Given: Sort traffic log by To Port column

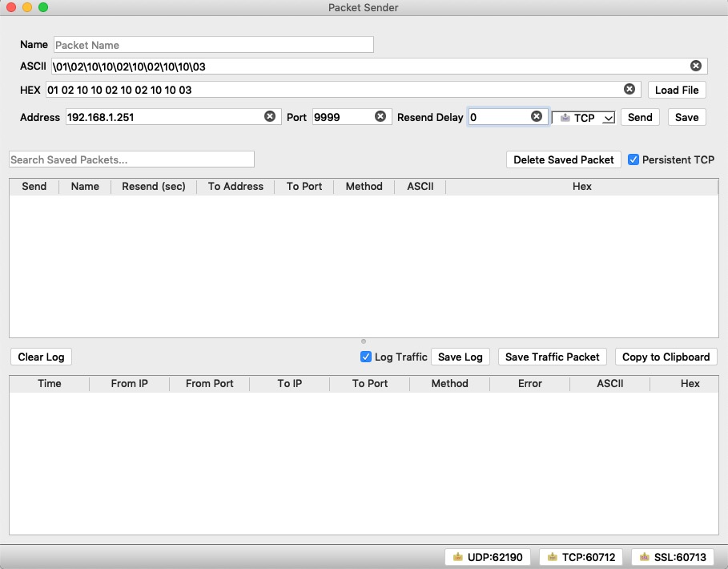Looking at the screenshot, I should pyautogui.click(x=369, y=384).
